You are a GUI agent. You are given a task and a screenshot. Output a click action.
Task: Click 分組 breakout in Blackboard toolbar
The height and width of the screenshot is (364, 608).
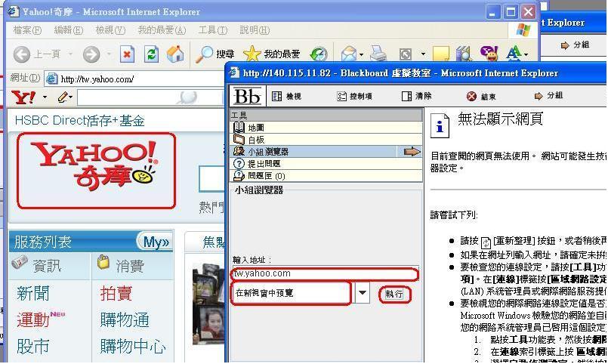pos(548,97)
